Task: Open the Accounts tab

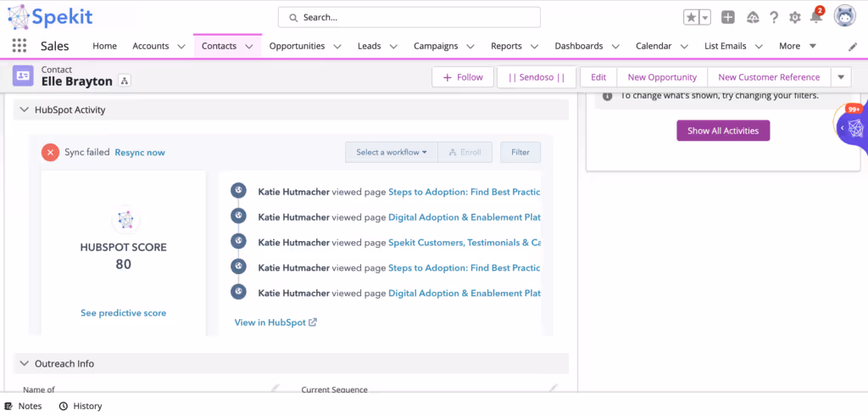Action: point(149,46)
